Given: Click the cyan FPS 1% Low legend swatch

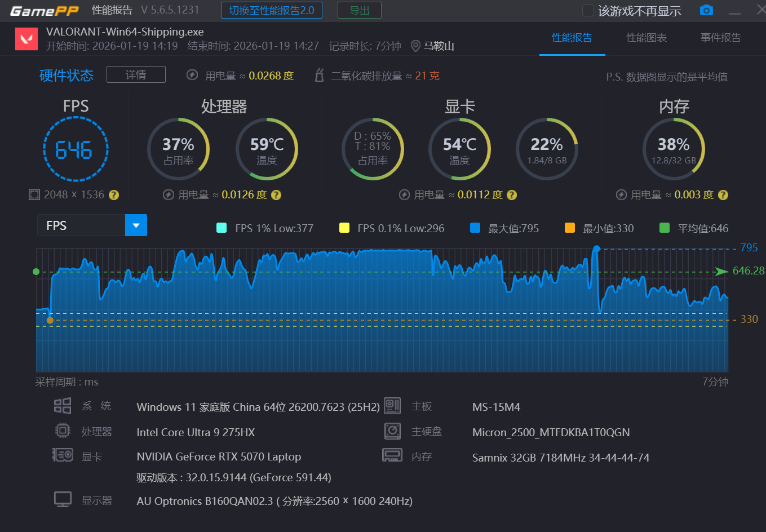Looking at the screenshot, I should 222,228.
